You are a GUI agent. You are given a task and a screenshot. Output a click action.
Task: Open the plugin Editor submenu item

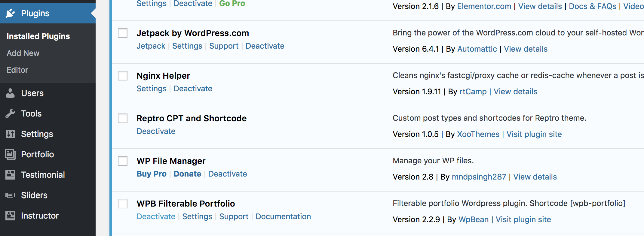(x=17, y=70)
